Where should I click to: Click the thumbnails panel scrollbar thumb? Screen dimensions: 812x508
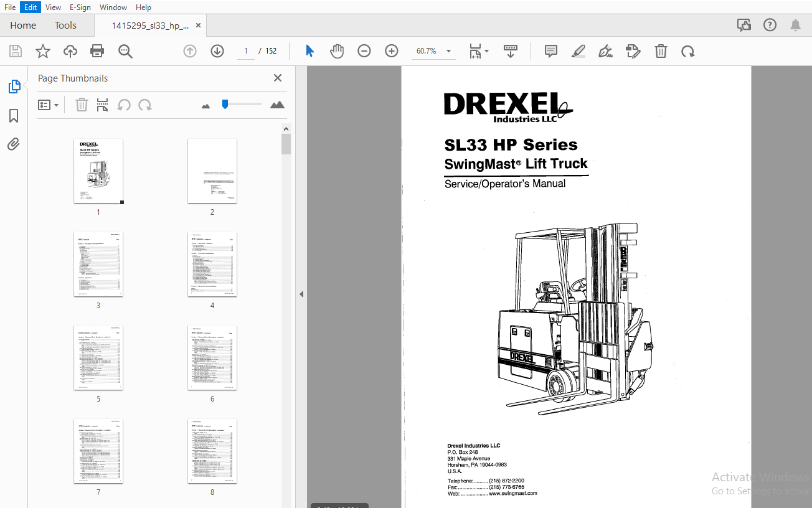coord(286,144)
